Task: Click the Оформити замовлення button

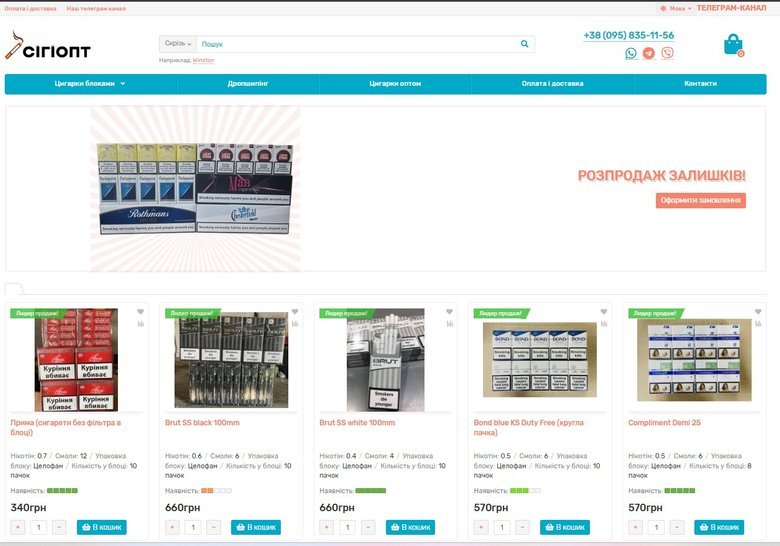Action: coord(701,200)
